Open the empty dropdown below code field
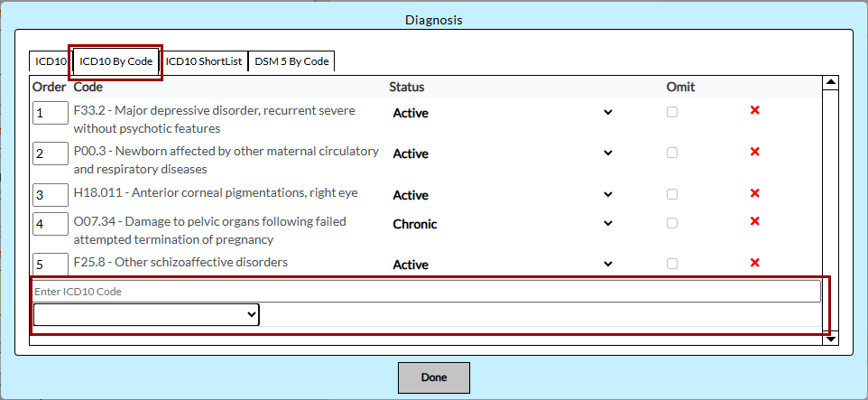868x400 pixels. pos(146,314)
